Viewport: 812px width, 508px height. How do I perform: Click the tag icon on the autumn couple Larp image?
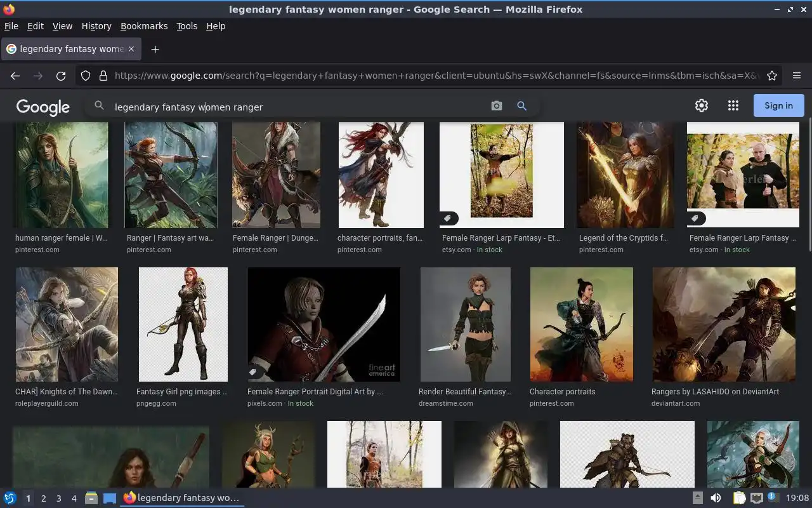(695, 218)
